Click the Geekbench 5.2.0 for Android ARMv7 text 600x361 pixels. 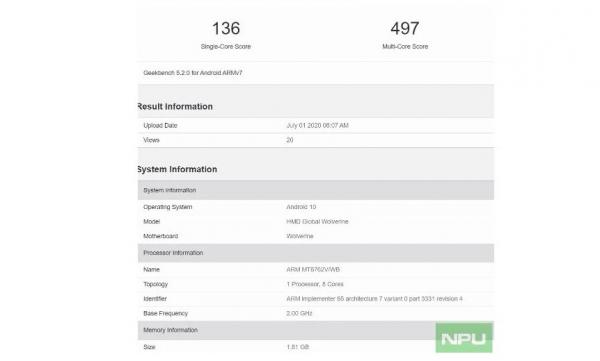pyautogui.click(x=193, y=73)
